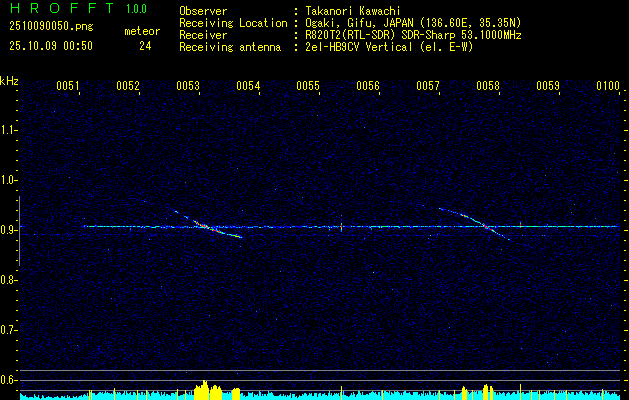Click the timestamp 25.10.09 00:50
The height and width of the screenshot is (400, 629).
[51, 46]
